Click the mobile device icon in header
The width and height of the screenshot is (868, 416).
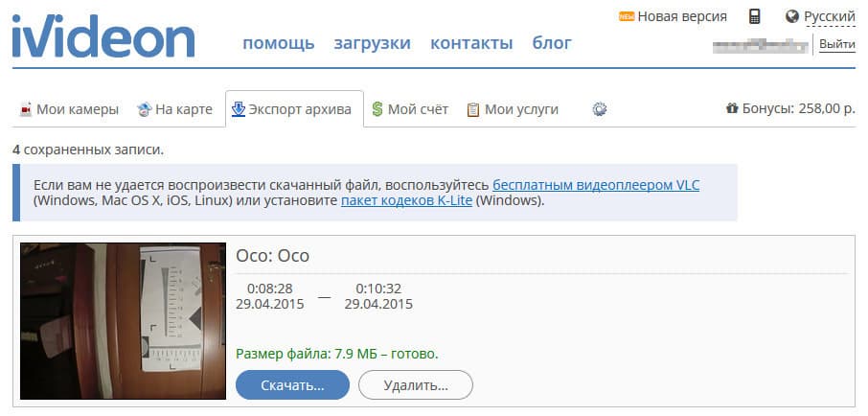click(755, 16)
